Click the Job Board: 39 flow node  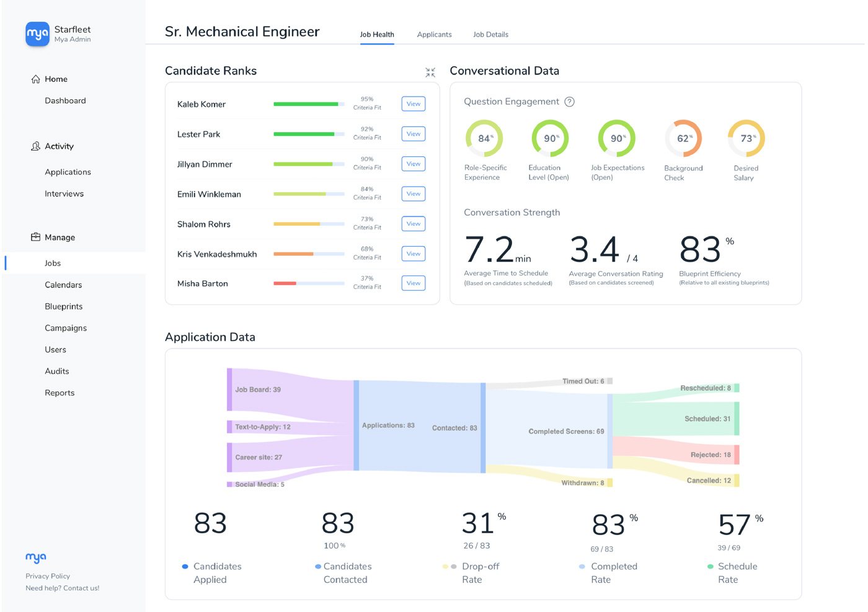pos(229,389)
